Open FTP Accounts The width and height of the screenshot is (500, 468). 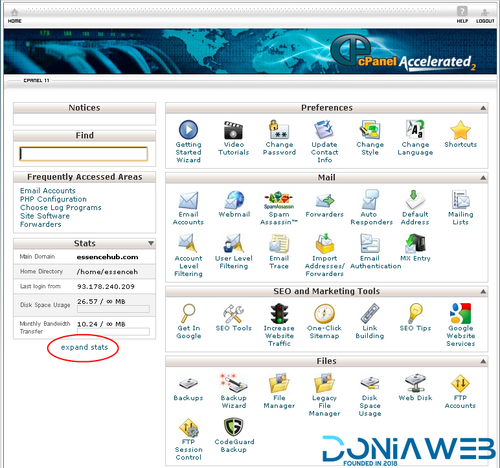point(460,391)
